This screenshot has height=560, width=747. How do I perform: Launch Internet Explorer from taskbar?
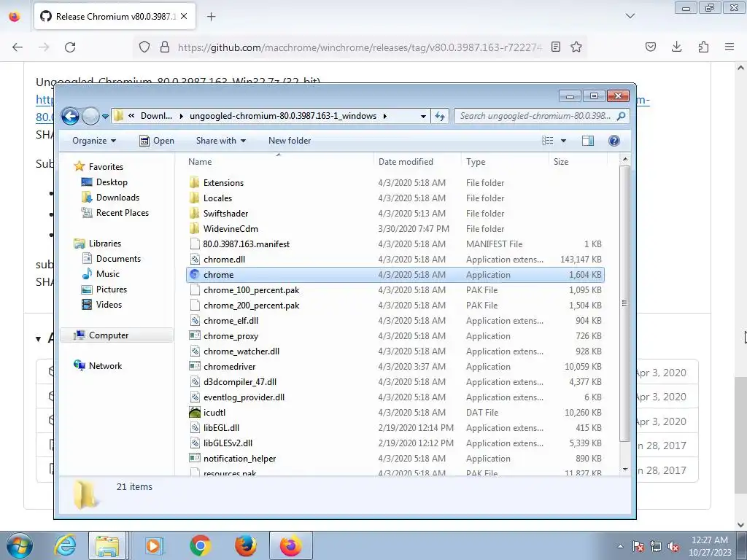point(65,545)
